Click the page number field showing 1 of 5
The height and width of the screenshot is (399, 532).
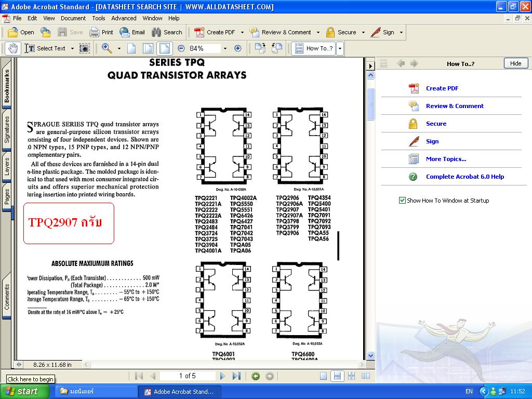pyautogui.click(x=188, y=376)
